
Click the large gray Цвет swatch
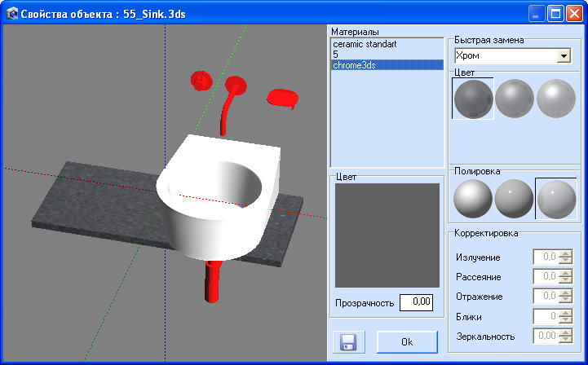point(387,235)
